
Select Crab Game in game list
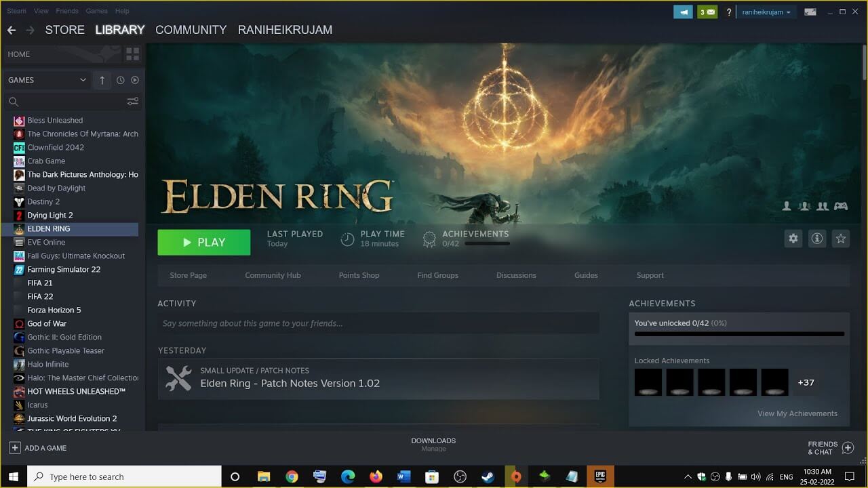(75, 161)
